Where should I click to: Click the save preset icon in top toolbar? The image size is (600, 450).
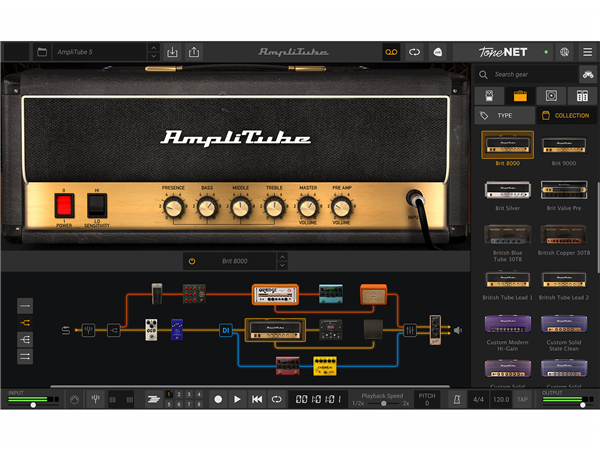pos(172,52)
